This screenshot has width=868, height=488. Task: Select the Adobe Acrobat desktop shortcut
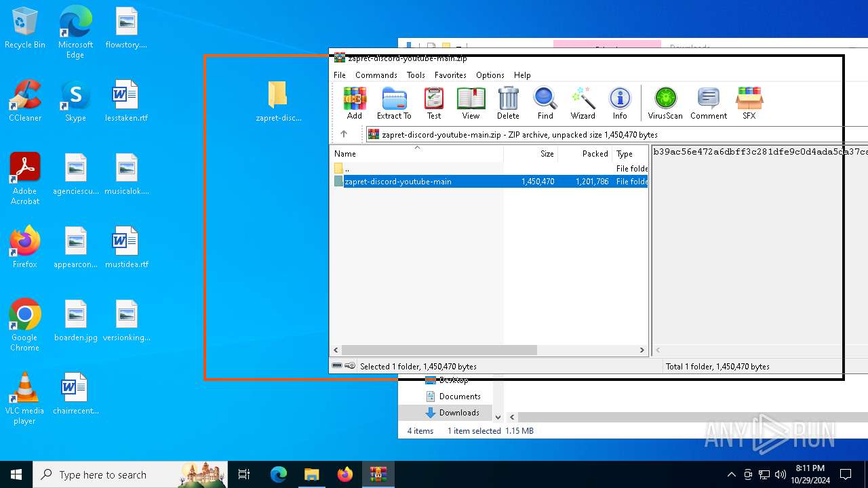25,179
